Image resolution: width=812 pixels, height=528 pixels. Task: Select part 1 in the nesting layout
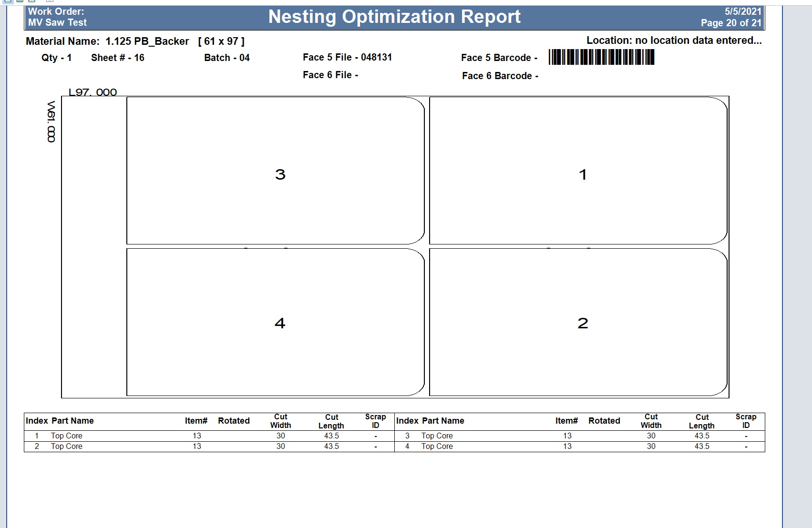578,171
